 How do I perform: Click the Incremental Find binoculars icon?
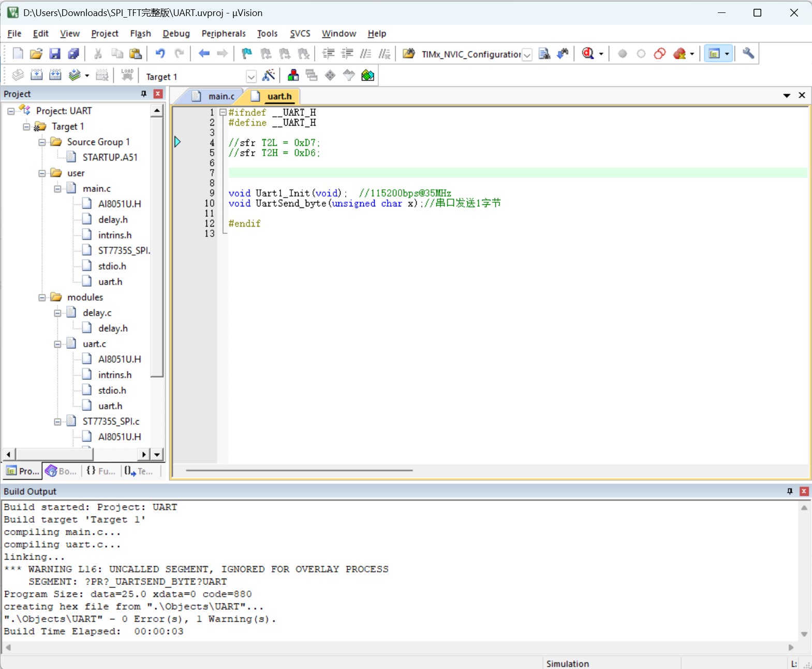coord(563,53)
